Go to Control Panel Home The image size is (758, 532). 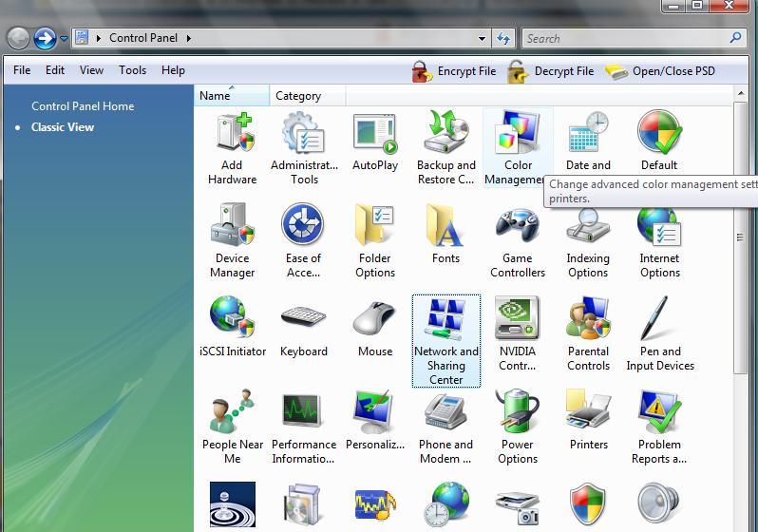[x=83, y=106]
